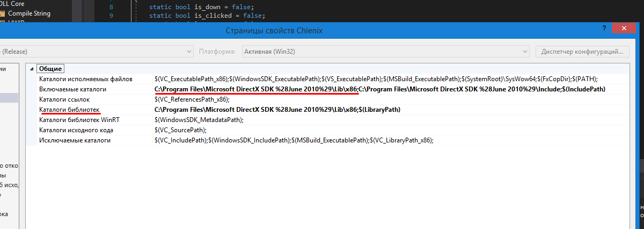Screen dimensions: 644x229
Task: Click line number 9 in code editor gutter
Action: click(x=111, y=16)
